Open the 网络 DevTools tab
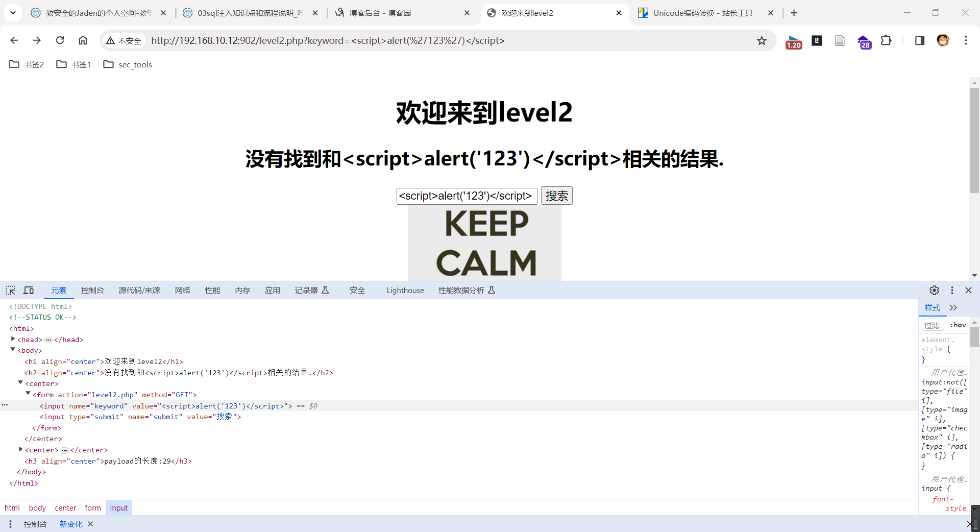 pyautogui.click(x=182, y=290)
